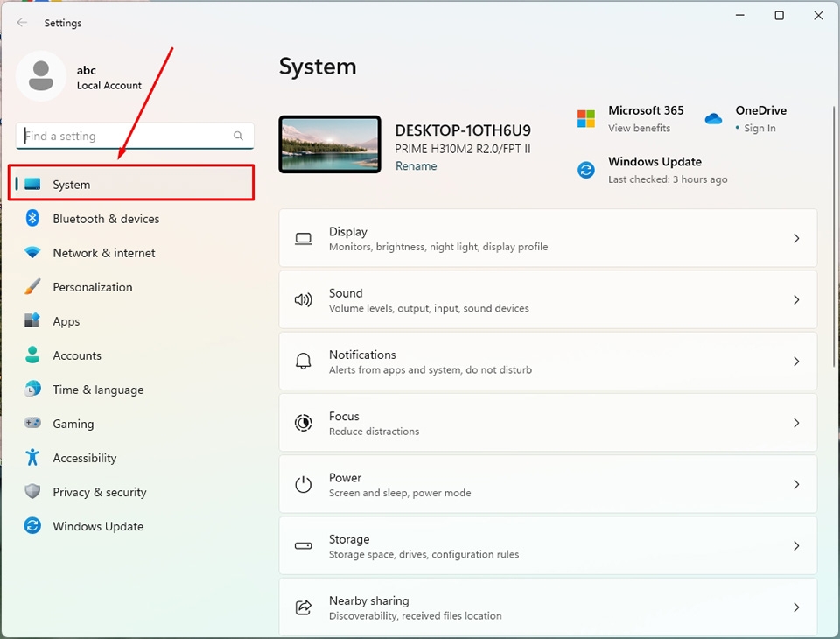Expand Notifications settings chevron

796,362
